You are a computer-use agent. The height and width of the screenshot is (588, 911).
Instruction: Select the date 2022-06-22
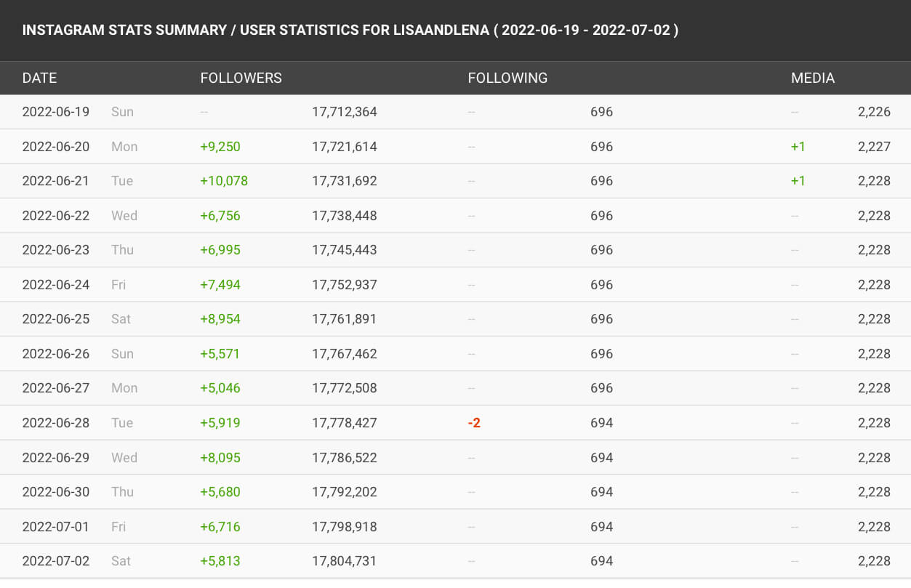(x=56, y=216)
